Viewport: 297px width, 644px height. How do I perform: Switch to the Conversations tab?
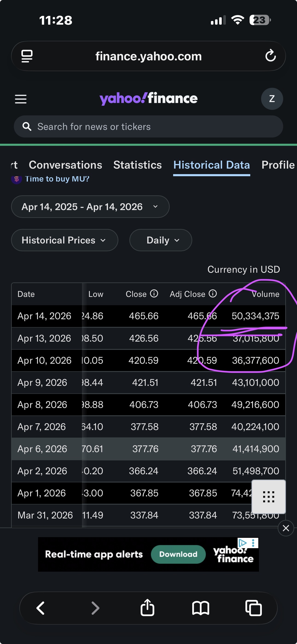pyautogui.click(x=65, y=165)
